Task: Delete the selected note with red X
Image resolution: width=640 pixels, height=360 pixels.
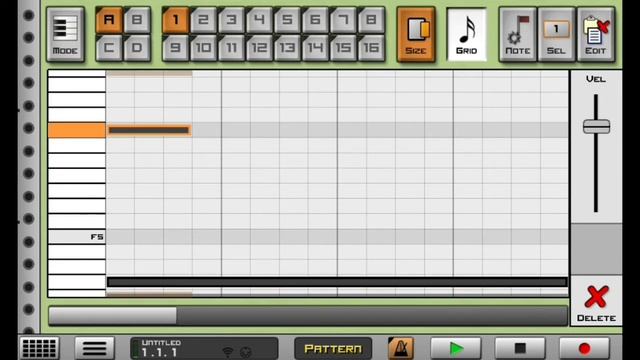Action: pyautogui.click(x=596, y=302)
